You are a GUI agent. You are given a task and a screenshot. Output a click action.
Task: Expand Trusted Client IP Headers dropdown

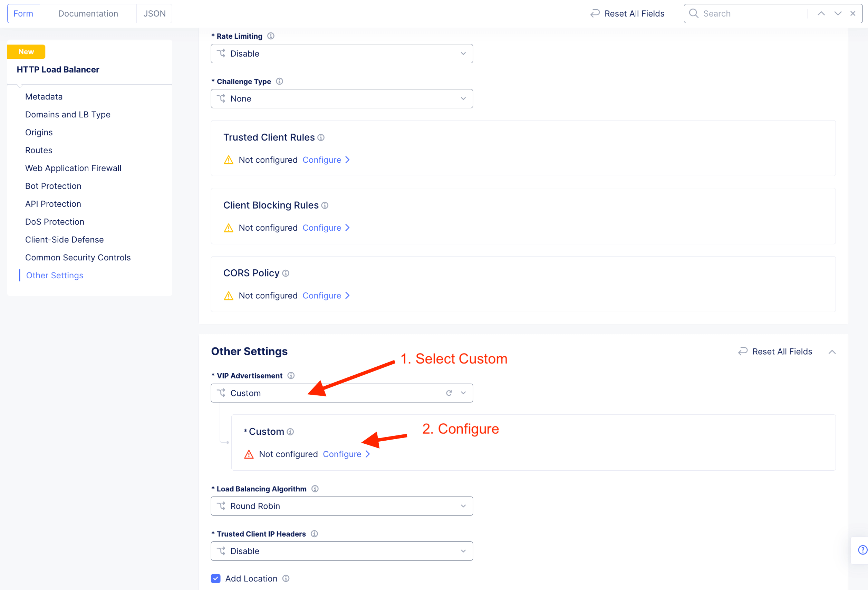(x=342, y=551)
